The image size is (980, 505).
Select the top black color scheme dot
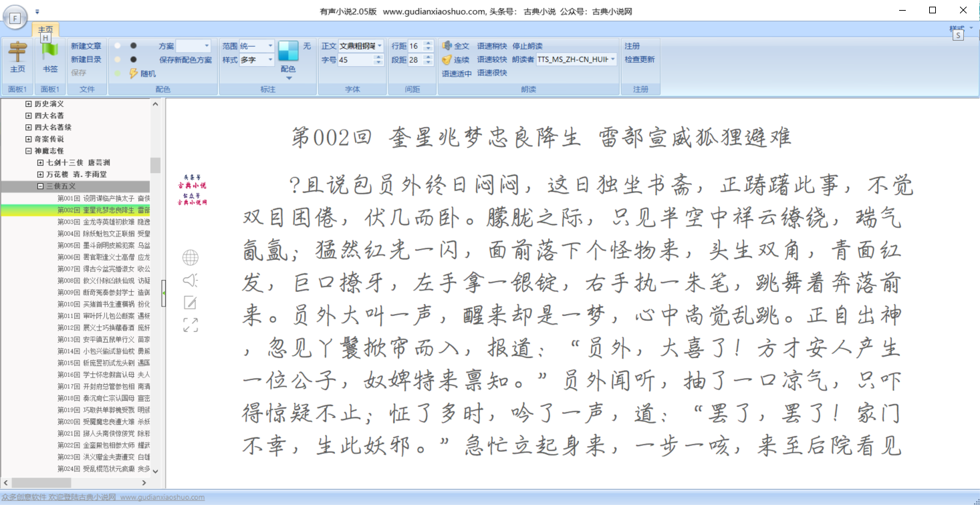[x=134, y=45]
